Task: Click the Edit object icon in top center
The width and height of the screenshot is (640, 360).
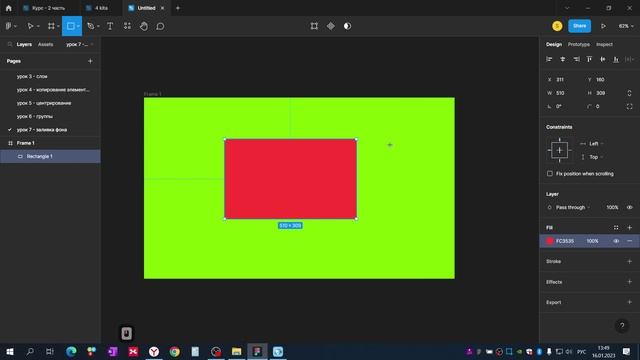Action: (x=314, y=26)
